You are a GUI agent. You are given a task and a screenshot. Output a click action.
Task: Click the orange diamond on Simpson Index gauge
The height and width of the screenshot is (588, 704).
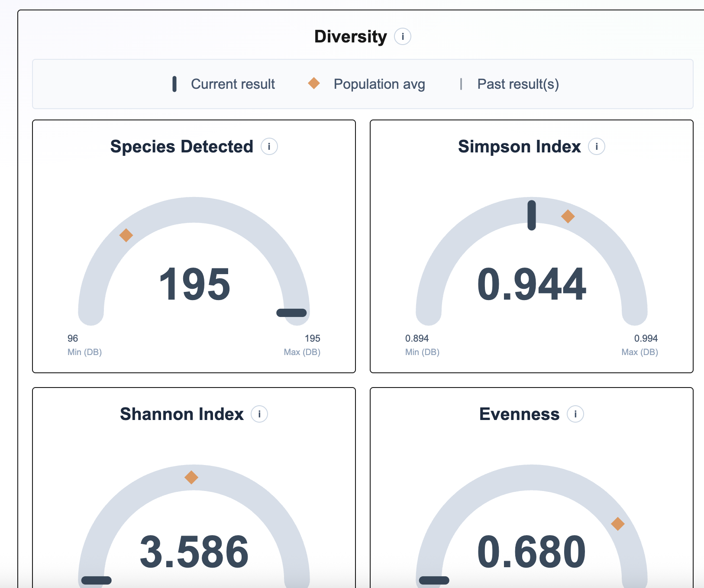click(568, 216)
